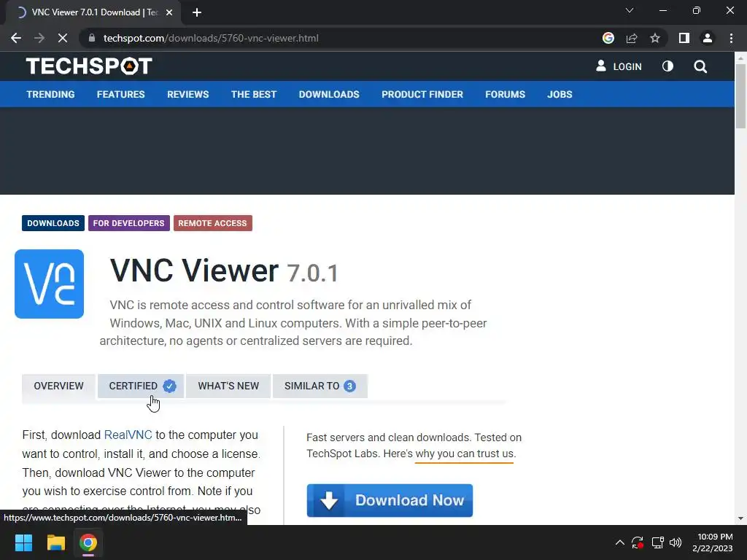Open a new browser tab
747x560 pixels.
197,12
